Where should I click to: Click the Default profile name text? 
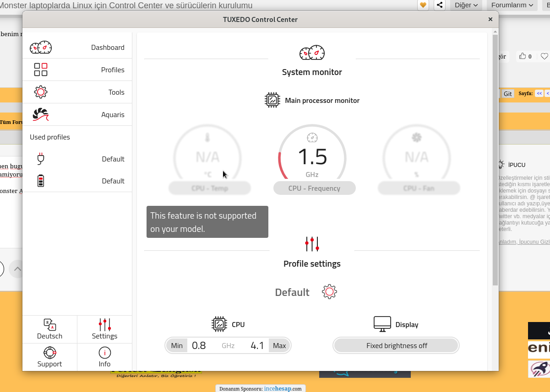(292, 292)
